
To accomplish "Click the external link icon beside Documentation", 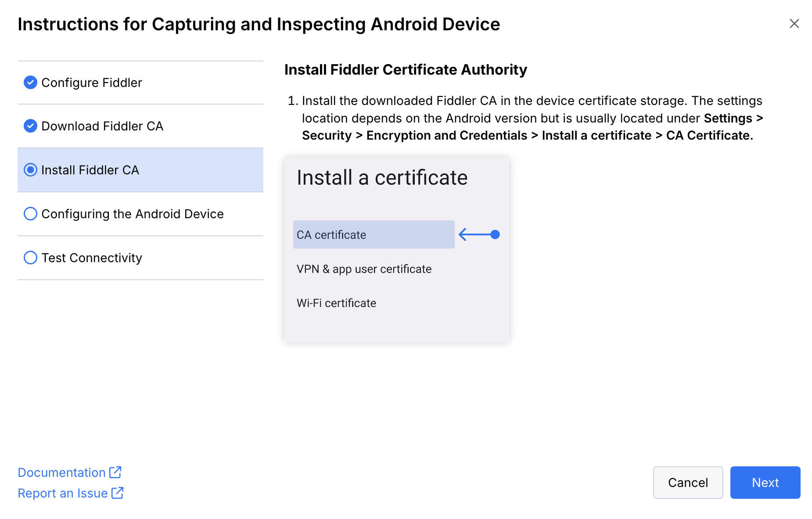I will [x=115, y=472].
